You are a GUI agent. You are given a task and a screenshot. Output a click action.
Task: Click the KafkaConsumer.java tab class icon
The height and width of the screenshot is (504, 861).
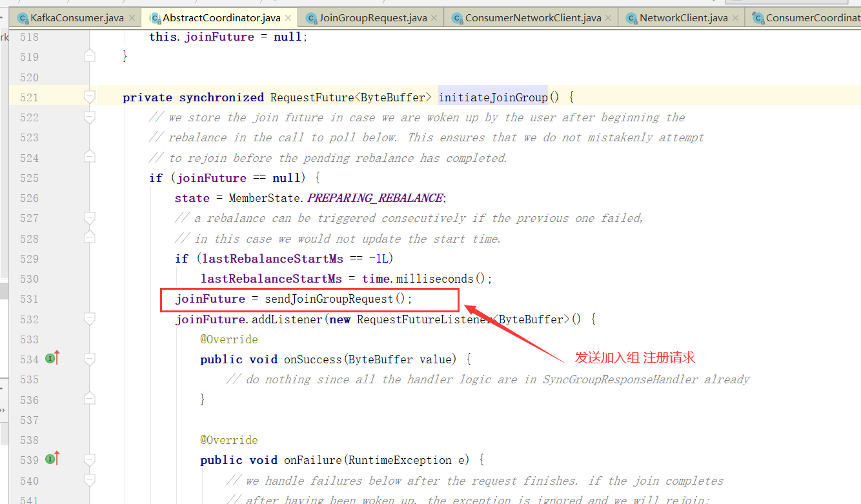tap(23, 17)
